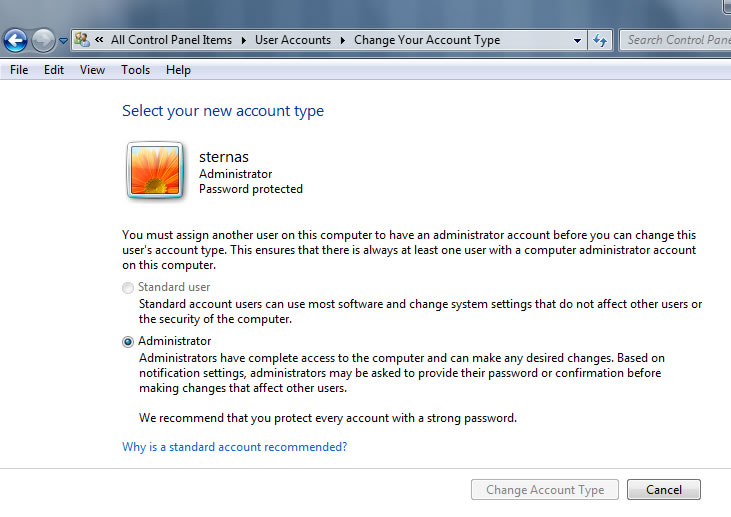Open the recent pages dropdown arrow
The width and height of the screenshot is (731, 517).
coord(63,41)
